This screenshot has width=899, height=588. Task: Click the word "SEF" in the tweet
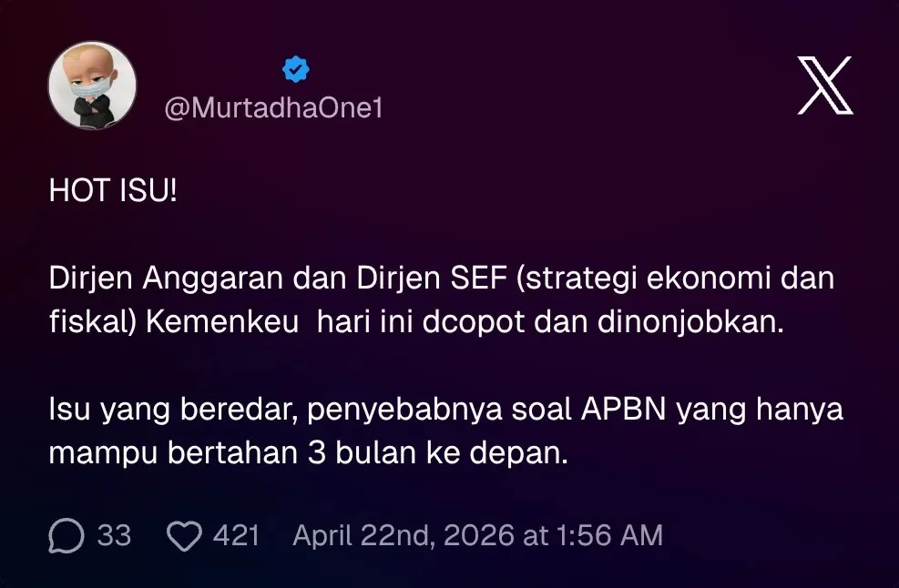476,279
